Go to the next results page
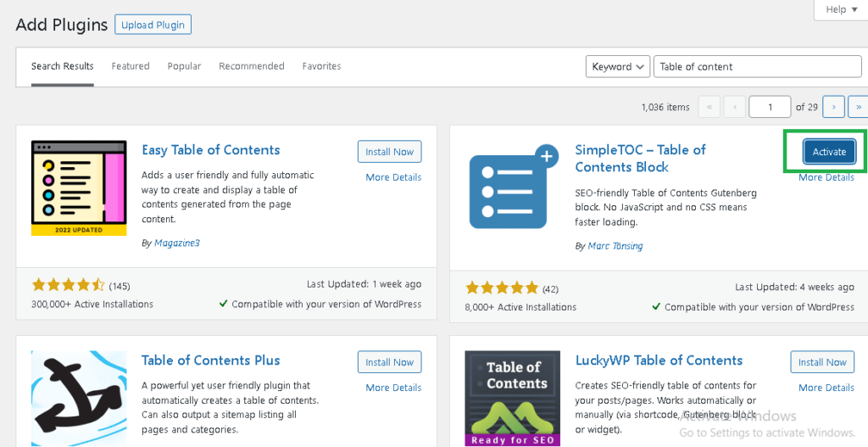Screen dimensions: 868x447 click(x=834, y=107)
